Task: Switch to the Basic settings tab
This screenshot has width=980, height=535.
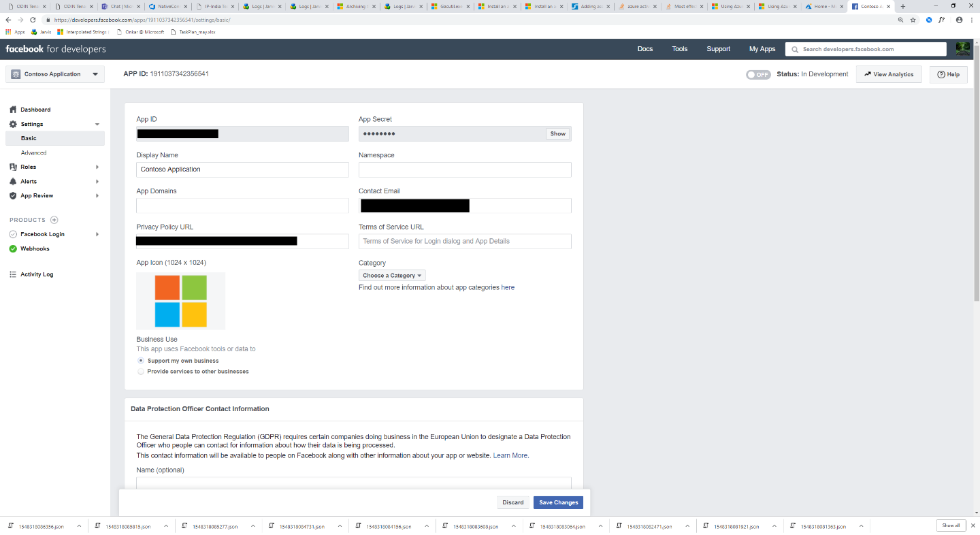Action: 29,138
